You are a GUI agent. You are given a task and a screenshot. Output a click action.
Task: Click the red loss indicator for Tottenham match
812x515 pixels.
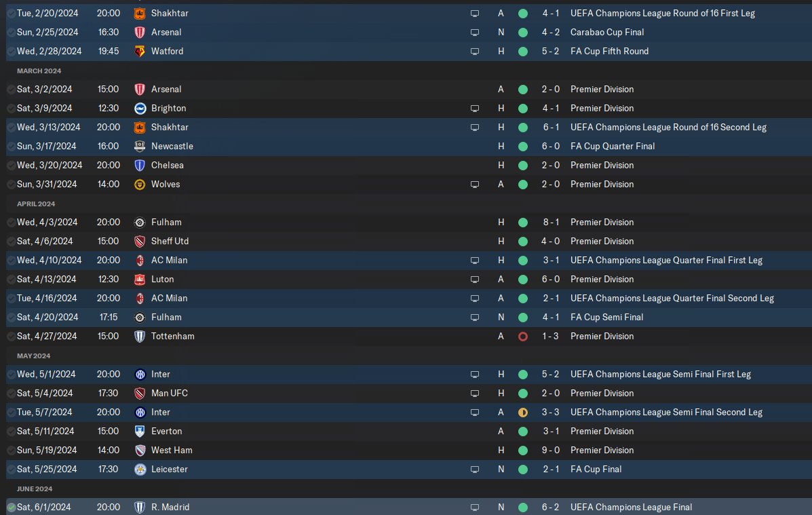click(523, 337)
